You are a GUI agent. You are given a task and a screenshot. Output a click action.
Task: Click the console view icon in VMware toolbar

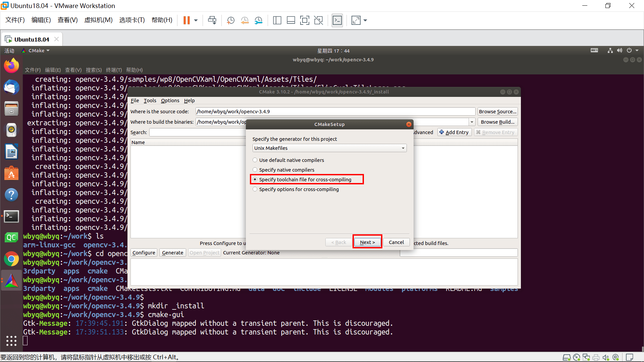point(337,20)
